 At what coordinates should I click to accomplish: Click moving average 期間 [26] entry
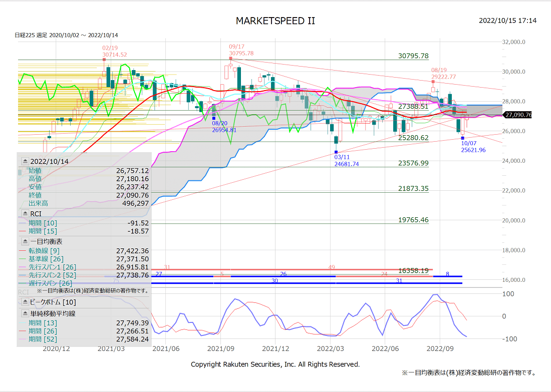[43, 331]
